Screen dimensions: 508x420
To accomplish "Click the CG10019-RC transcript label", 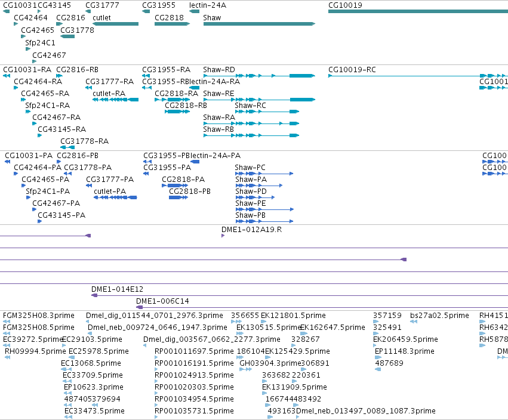I will point(352,70).
